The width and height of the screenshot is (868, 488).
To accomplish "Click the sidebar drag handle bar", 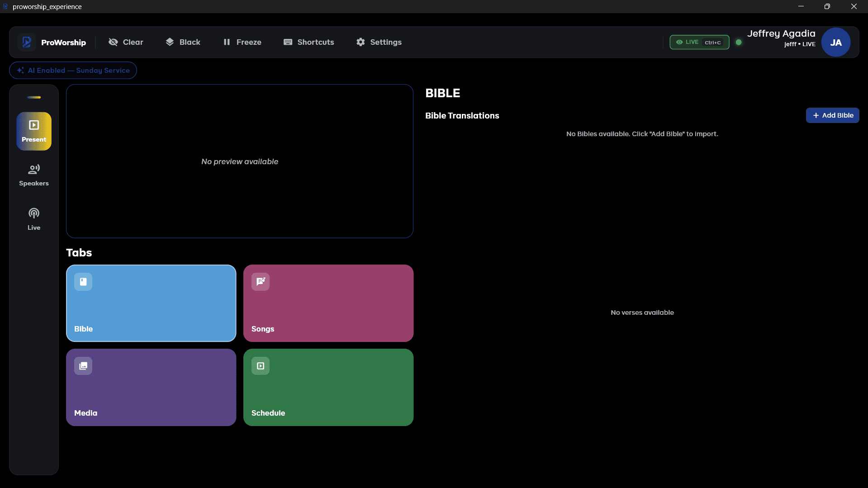I will click(x=34, y=97).
